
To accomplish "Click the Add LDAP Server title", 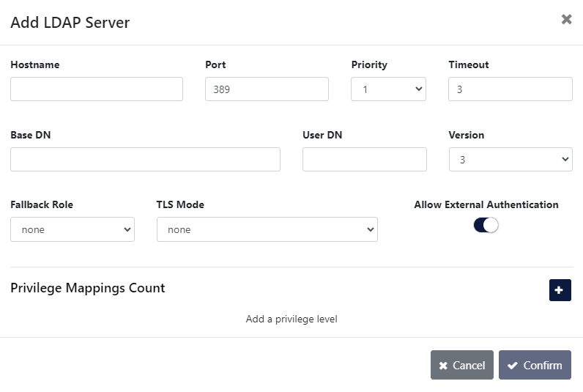I will coord(70,23).
